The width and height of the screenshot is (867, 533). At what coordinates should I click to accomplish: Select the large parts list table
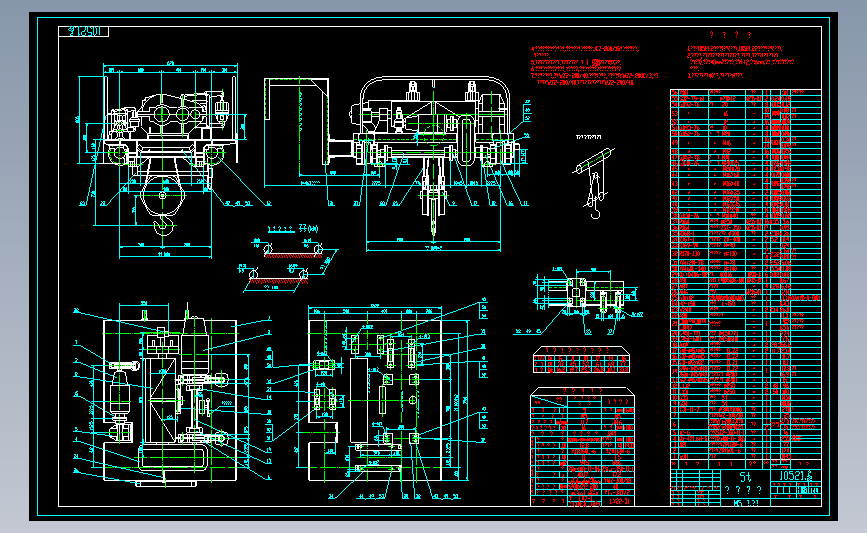tap(746, 279)
